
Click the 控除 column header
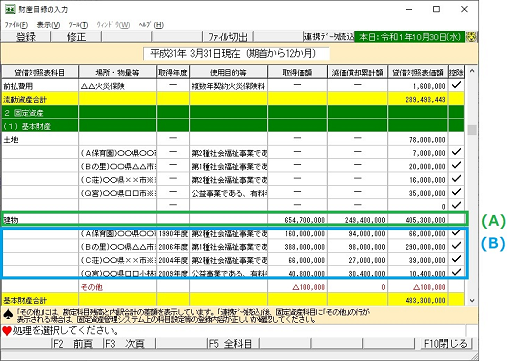click(456, 72)
